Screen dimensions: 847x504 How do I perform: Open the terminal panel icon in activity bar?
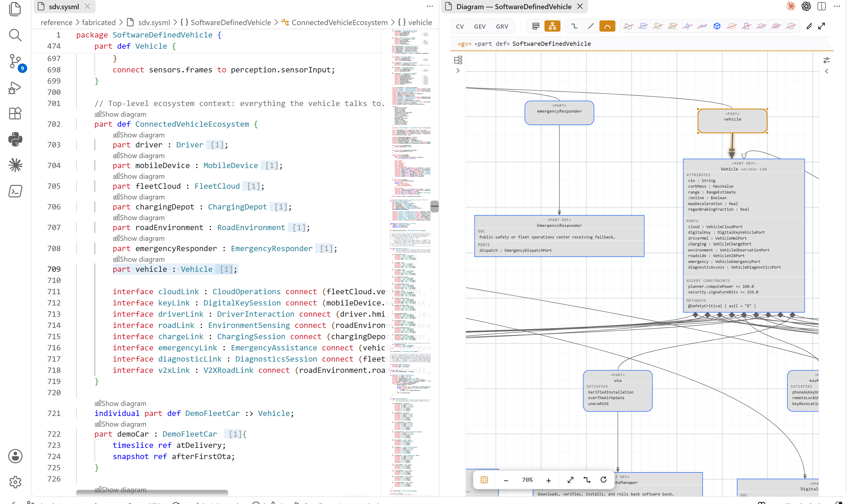point(15,191)
